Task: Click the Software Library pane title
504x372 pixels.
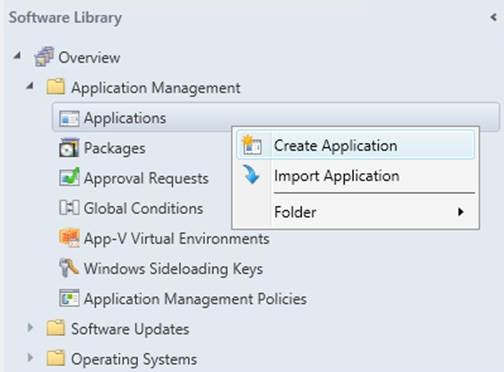Action: [65, 18]
